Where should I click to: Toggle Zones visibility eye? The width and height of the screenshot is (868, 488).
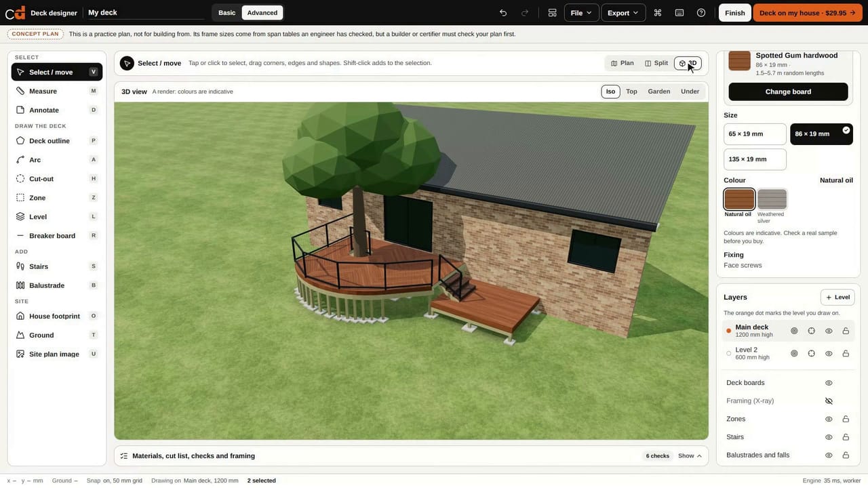click(x=829, y=419)
